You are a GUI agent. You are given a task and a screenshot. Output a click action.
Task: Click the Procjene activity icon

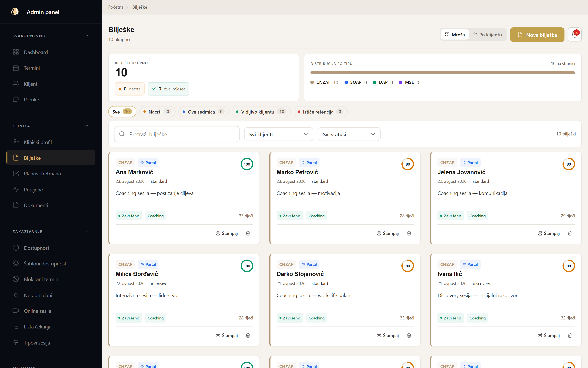tap(16, 189)
